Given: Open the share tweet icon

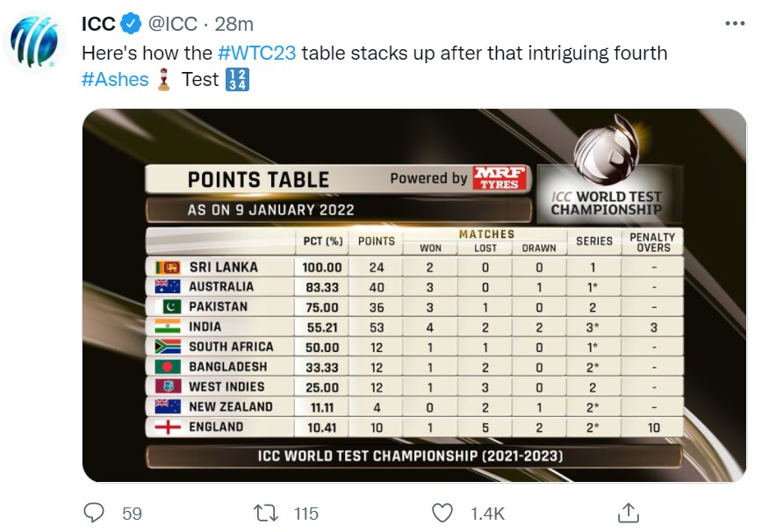Looking at the screenshot, I should [x=628, y=513].
